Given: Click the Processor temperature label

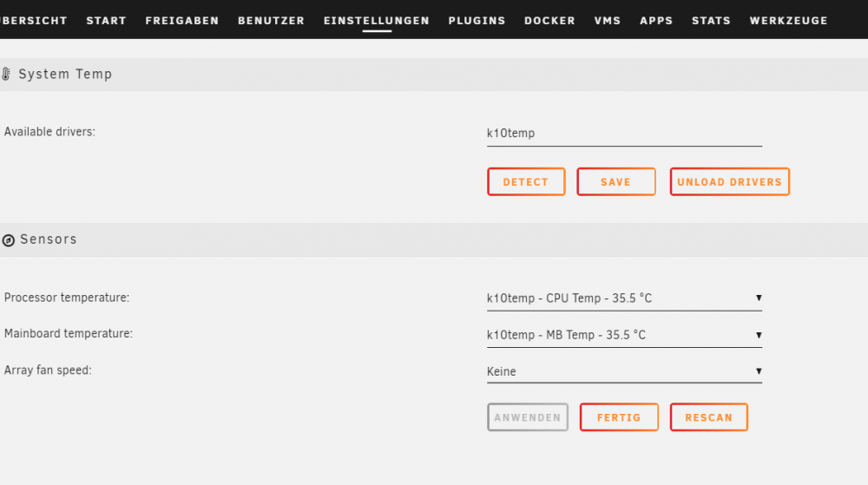Looking at the screenshot, I should 67,298.
